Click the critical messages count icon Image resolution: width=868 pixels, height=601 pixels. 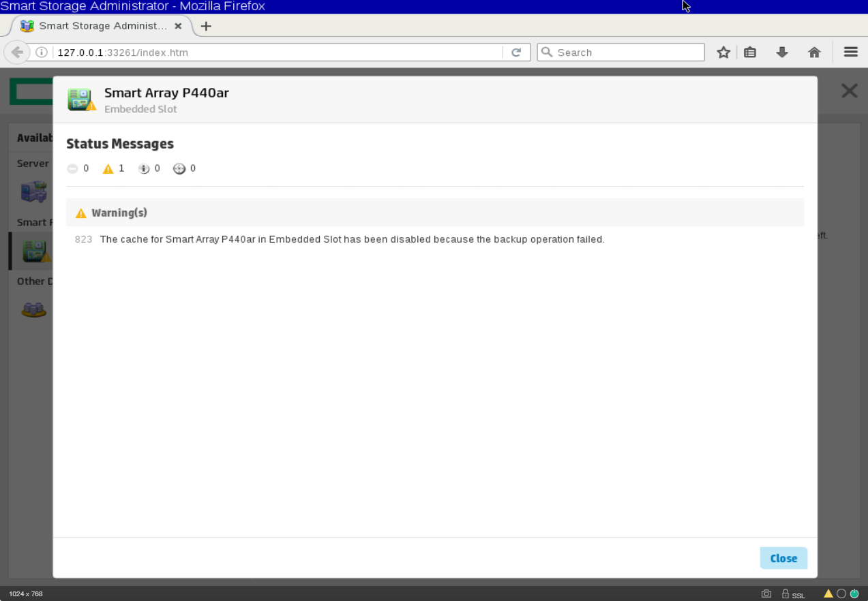click(x=73, y=168)
